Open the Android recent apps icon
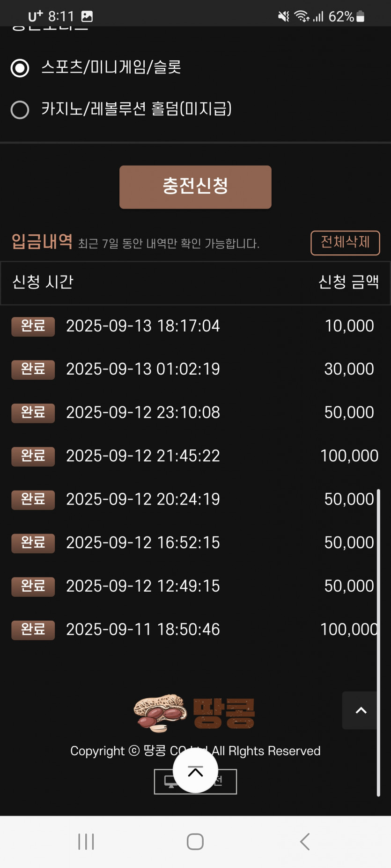The height and width of the screenshot is (868, 391). tap(86, 842)
